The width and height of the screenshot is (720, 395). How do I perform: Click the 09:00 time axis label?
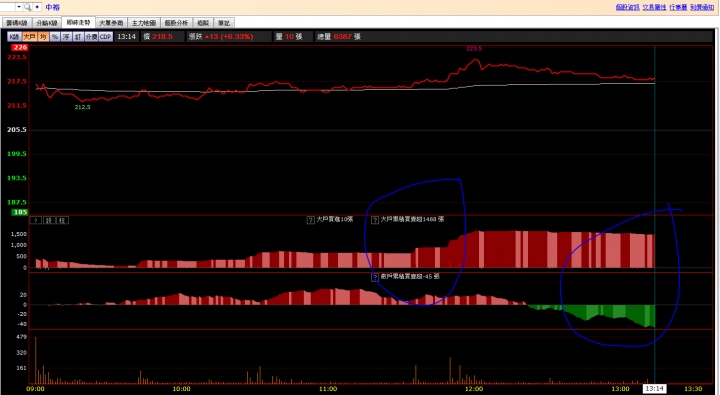[35, 389]
